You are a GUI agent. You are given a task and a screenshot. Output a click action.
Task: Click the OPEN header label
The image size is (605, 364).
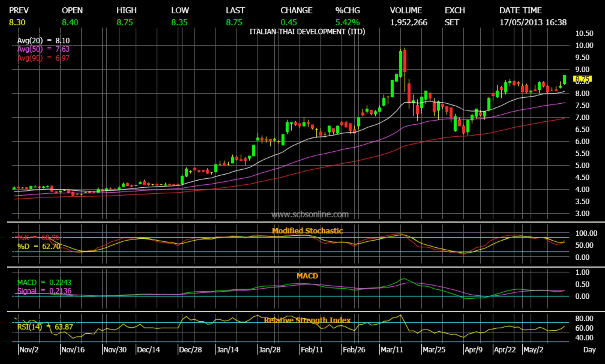(72, 10)
